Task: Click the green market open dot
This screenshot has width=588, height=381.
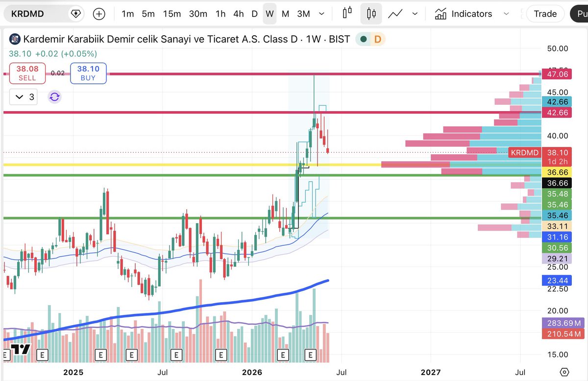Action: (x=363, y=39)
